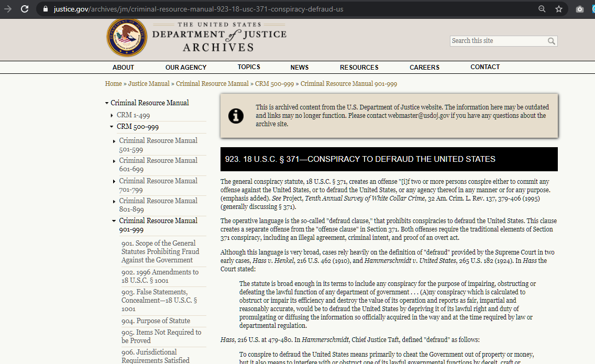This screenshot has height=364, width=595.
Task: Open sidebar Criminal Resource Manual 801-899
Action: click(158, 205)
